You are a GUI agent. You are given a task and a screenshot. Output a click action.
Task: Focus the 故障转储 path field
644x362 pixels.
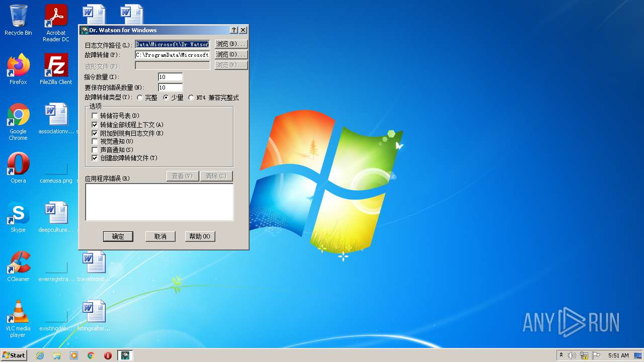click(x=173, y=55)
